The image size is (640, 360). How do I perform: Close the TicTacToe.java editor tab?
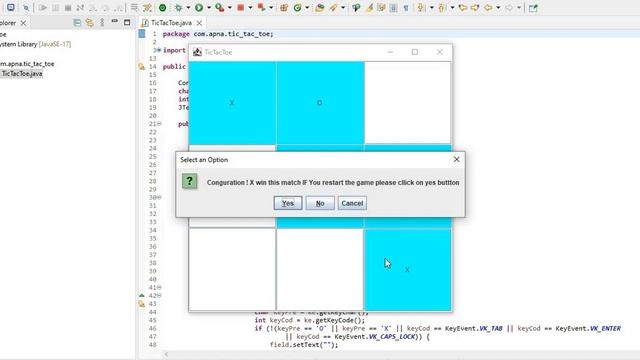click(199, 23)
